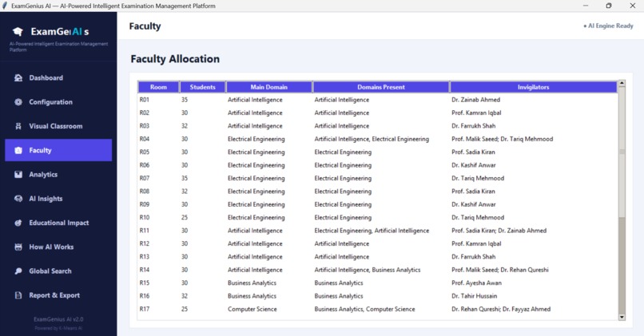Sort by the Domains Present column header
The height and width of the screenshot is (336, 644).
point(381,87)
